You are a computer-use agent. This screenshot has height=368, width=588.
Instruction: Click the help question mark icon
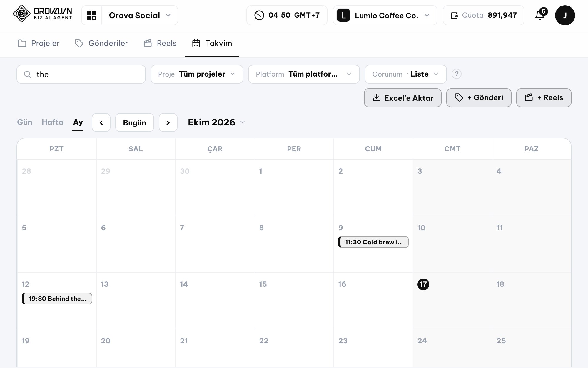point(456,74)
